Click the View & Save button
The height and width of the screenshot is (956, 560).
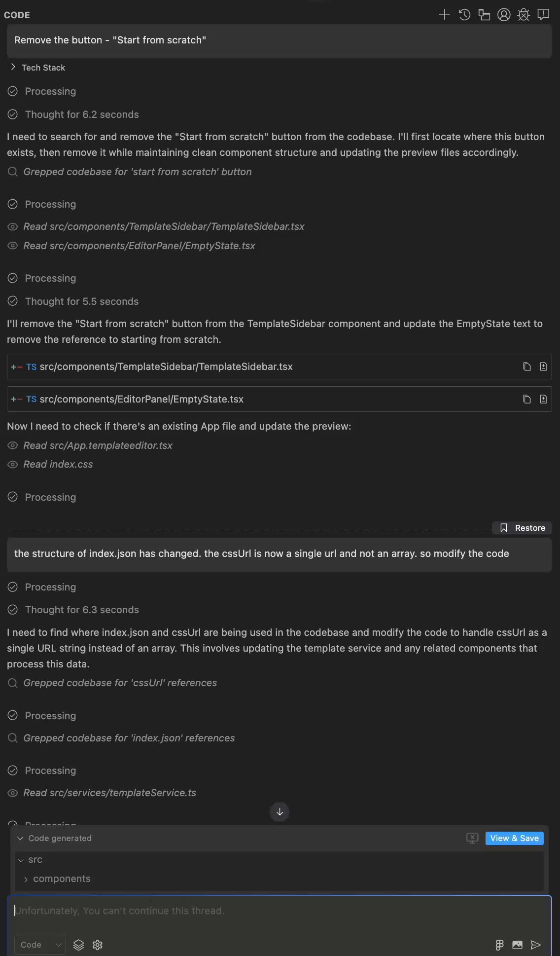click(x=514, y=838)
